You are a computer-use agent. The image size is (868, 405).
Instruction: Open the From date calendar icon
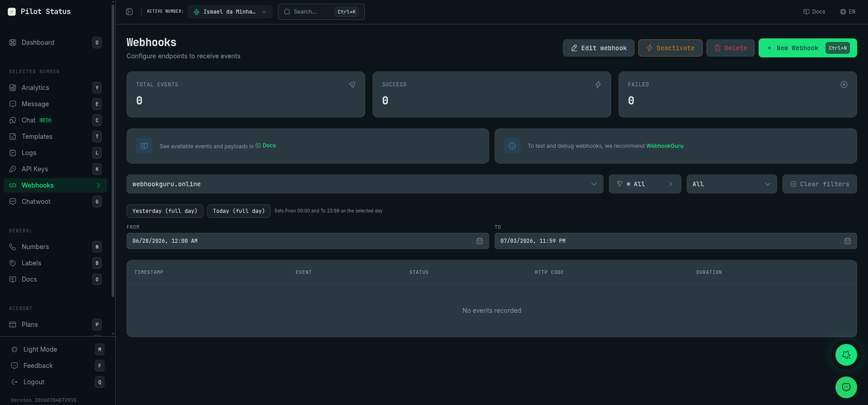coord(480,241)
